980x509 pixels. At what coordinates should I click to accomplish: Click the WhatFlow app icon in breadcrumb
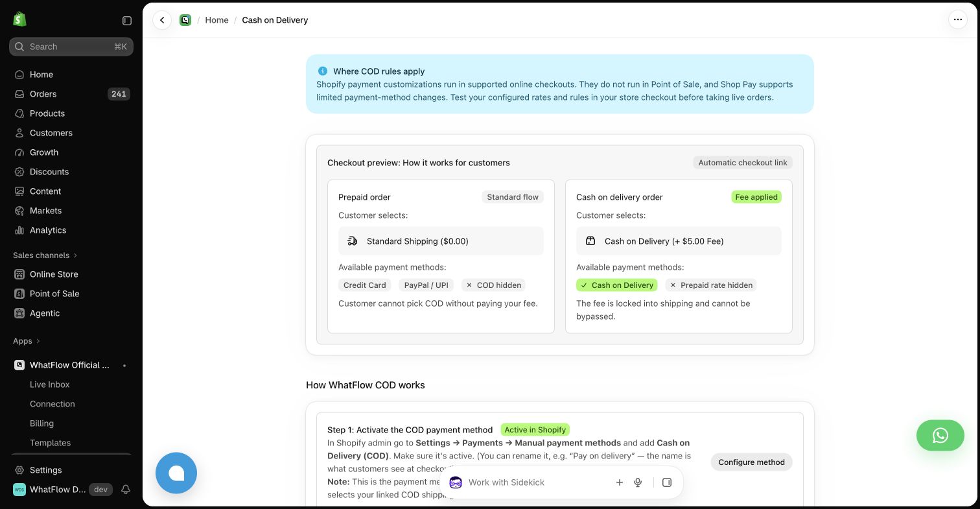(185, 20)
